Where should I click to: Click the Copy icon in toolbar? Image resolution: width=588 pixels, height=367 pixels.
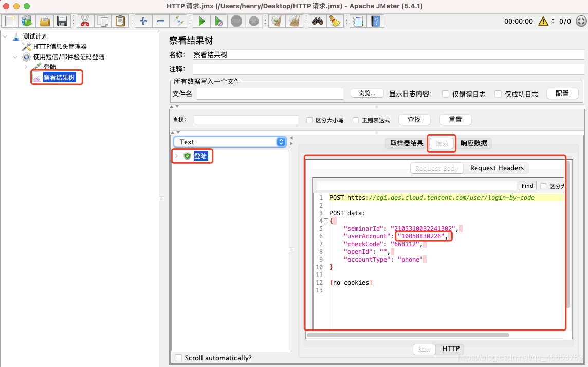(103, 21)
